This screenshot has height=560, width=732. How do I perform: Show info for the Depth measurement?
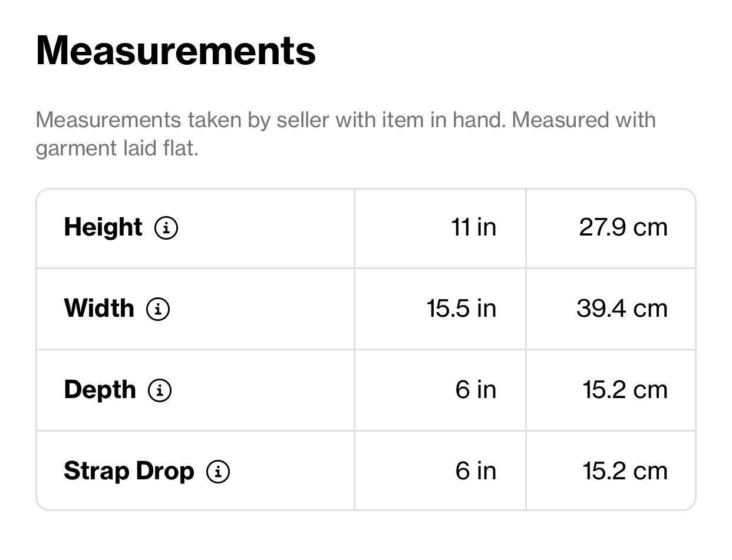[x=160, y=390]
